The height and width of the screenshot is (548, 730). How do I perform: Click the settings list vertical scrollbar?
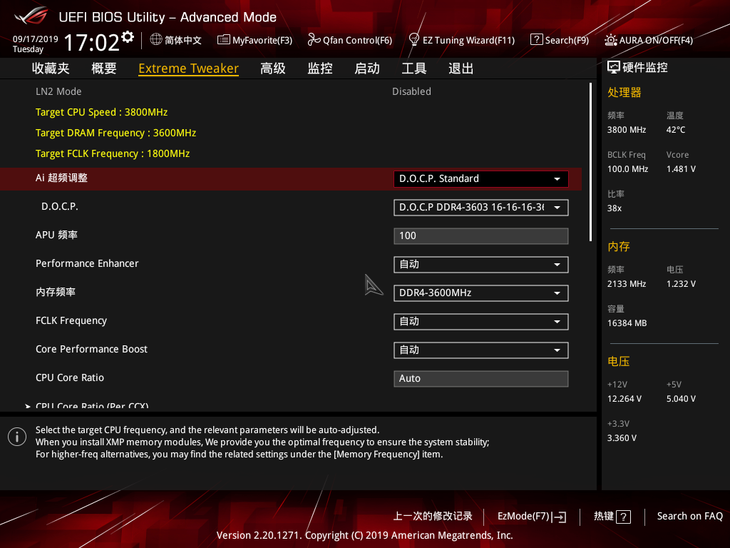point(590,162)
